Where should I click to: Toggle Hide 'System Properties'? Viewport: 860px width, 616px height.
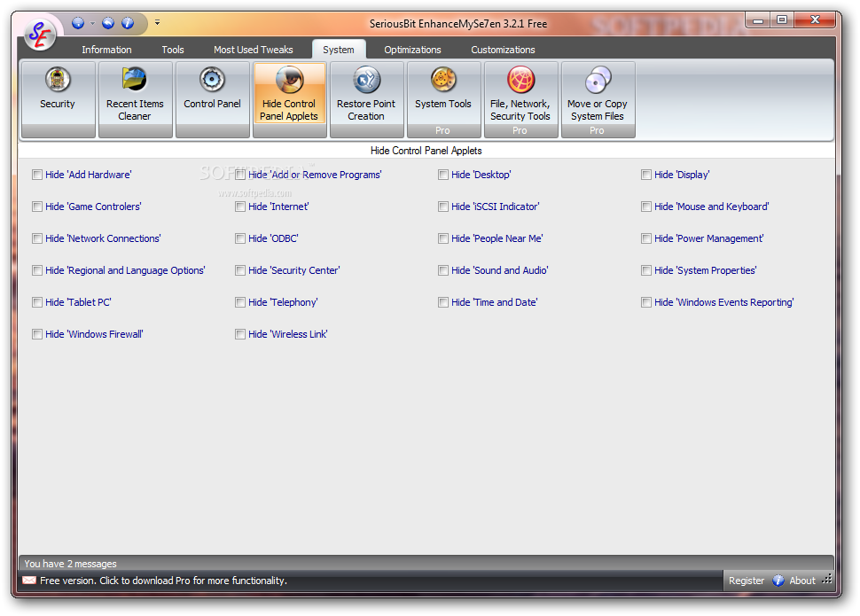[x=646, y=269]
